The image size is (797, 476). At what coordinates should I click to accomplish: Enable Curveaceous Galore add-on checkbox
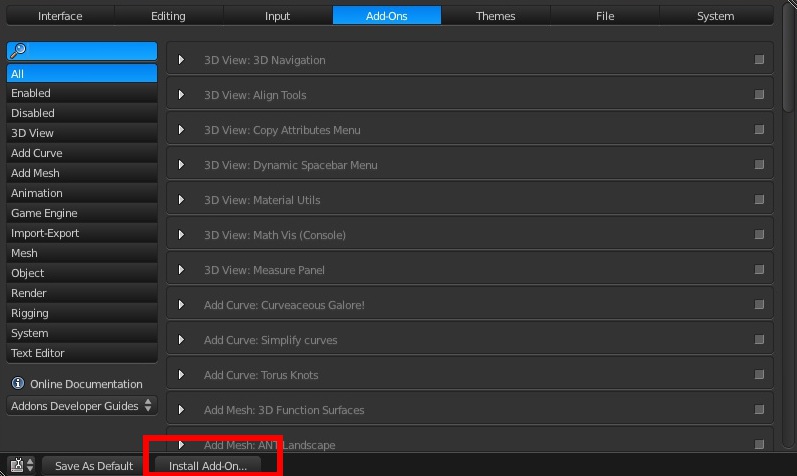coord(759,305)
